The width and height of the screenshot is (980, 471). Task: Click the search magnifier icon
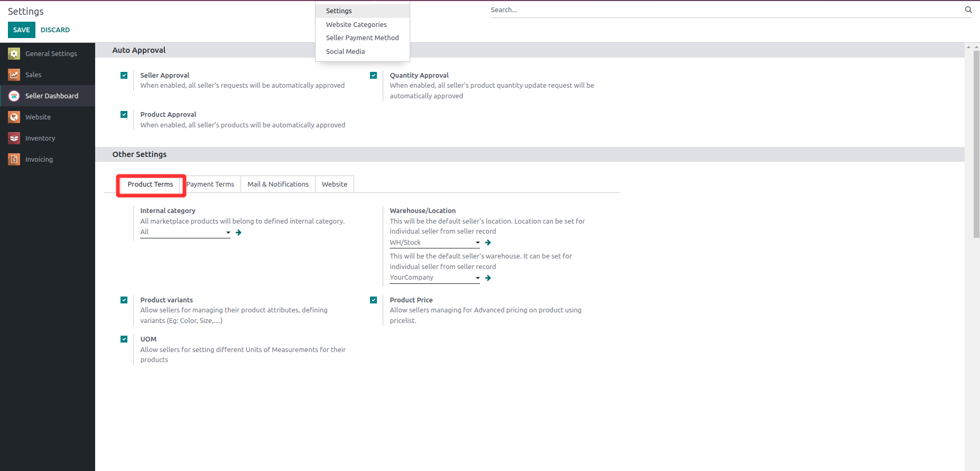pyautogui.click(x=968, y=10)
